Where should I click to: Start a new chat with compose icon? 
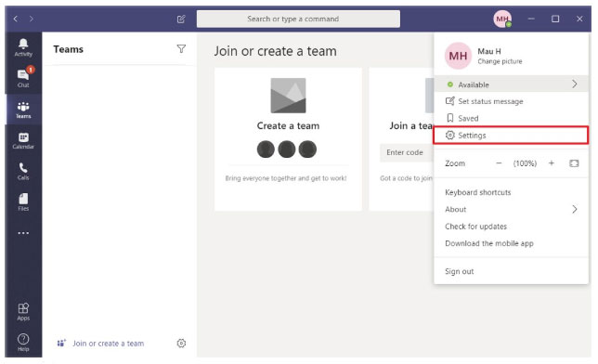[x=181, y=19]
